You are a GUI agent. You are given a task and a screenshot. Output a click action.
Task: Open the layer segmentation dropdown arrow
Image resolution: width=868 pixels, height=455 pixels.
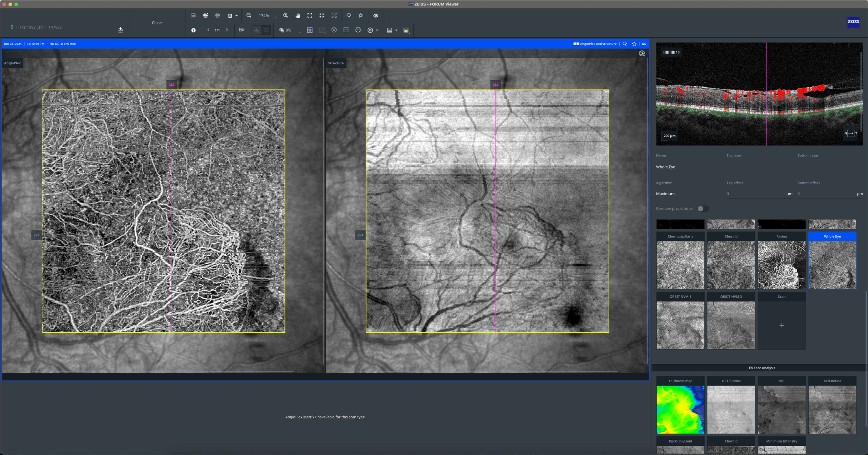396,30
